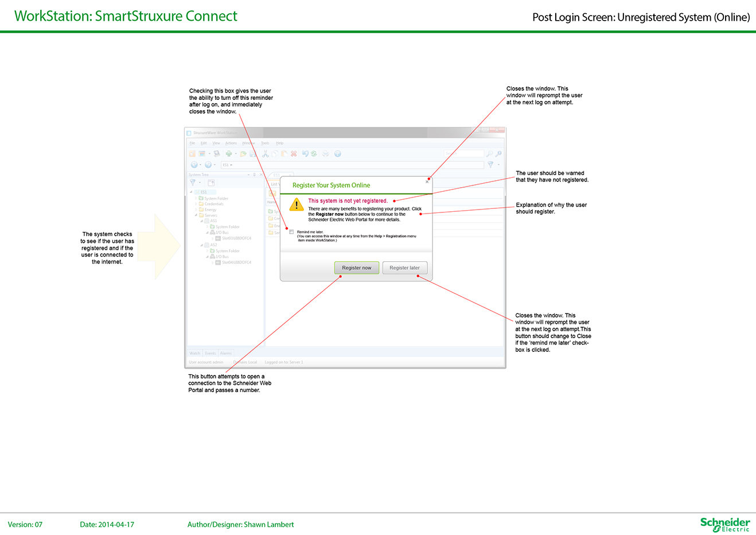Open the Actions menu in WorkStation
Viewport: 756px width, 535px height.
(231, 143)
